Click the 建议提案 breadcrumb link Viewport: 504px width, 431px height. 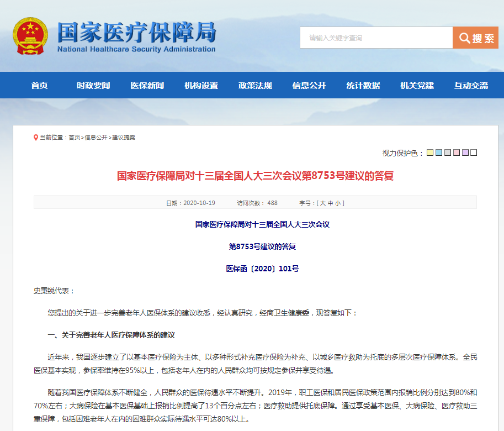123,138
